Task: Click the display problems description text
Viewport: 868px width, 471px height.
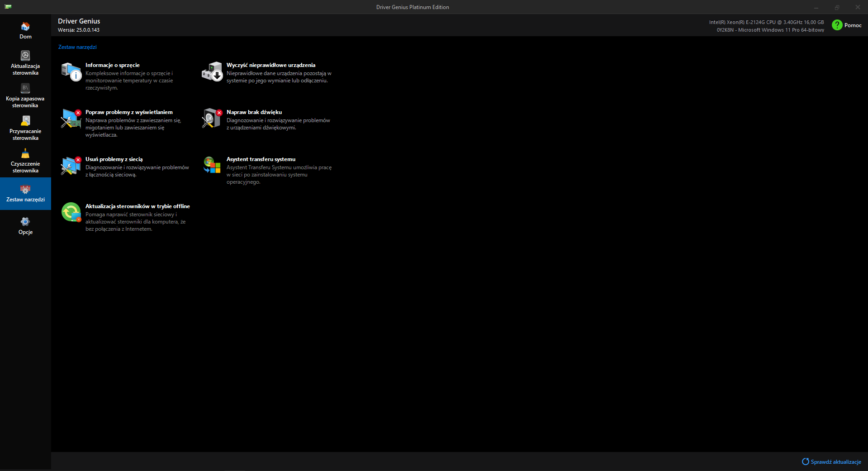Action: [133, 128]
